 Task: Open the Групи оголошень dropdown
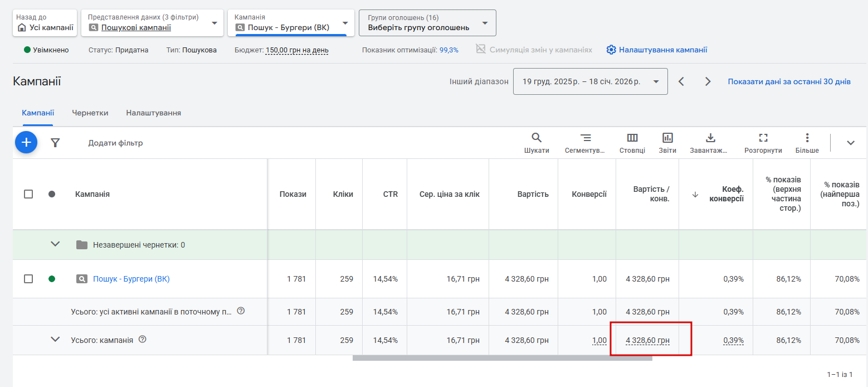pyautogui.click(x=427, y=23)
